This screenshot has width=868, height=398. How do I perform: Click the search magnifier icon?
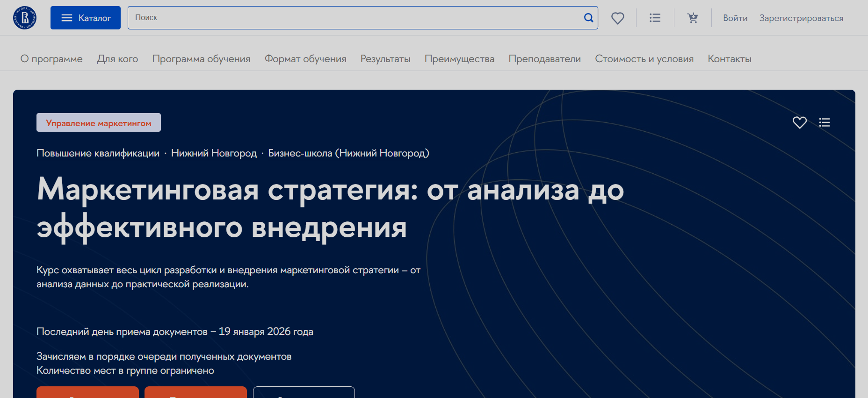click(x=588, y=18)
